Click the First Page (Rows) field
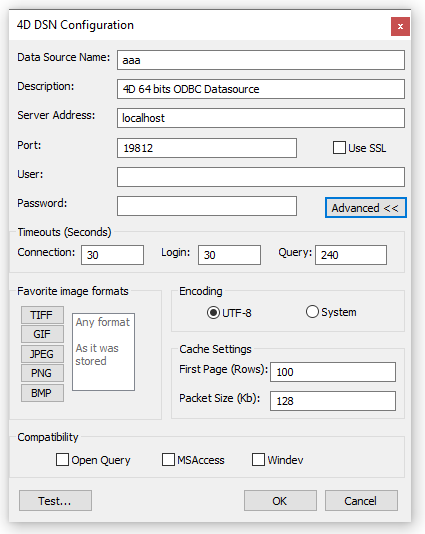Screen dimensions: 425x534 coord(333,372)
